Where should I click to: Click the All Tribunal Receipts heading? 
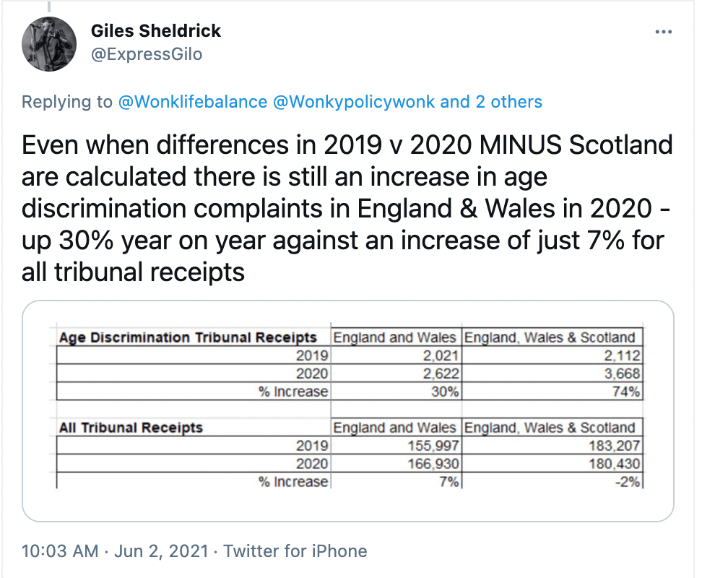(131, 428)
